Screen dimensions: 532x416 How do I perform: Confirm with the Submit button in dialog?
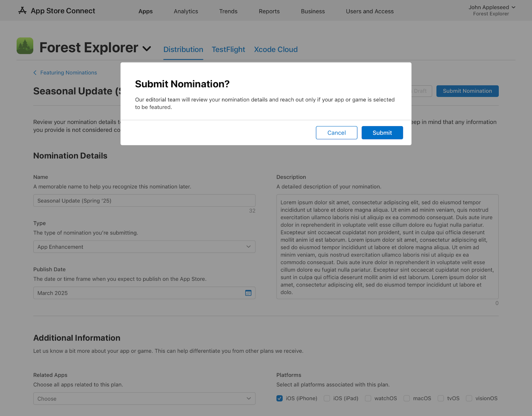(382, 133)
